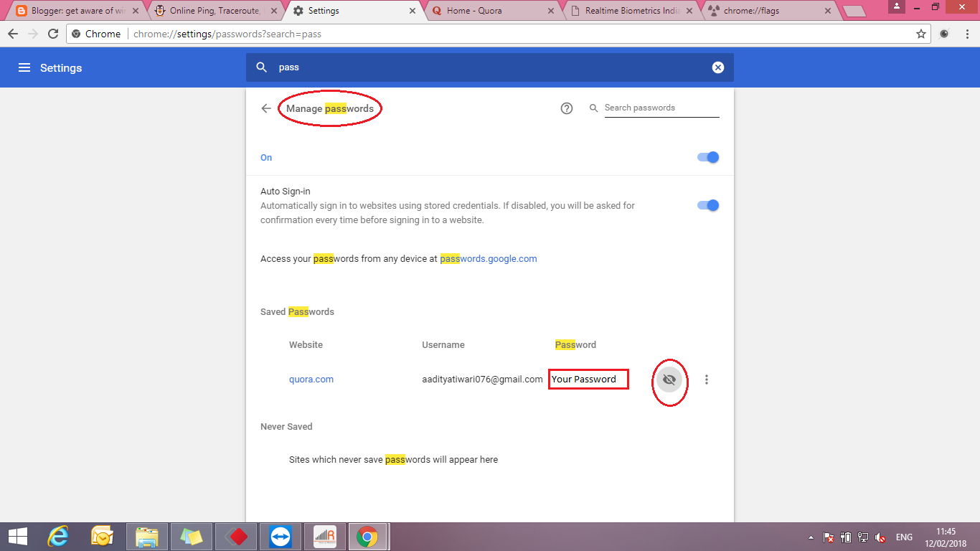Click the network tray icon
Viewport: 980px width, 551px height.
(x=863, y=537)
